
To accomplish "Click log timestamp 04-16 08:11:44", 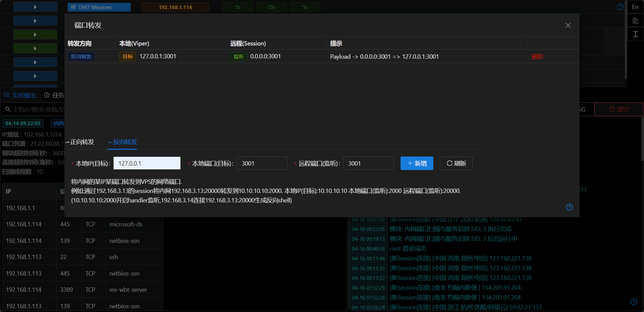I will (x=368, y=258).
